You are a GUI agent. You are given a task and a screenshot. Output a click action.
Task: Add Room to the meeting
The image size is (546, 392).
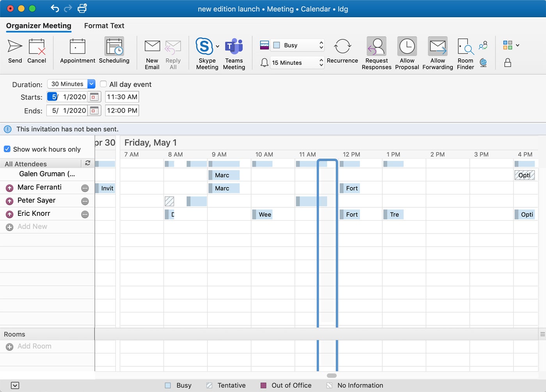34,346
